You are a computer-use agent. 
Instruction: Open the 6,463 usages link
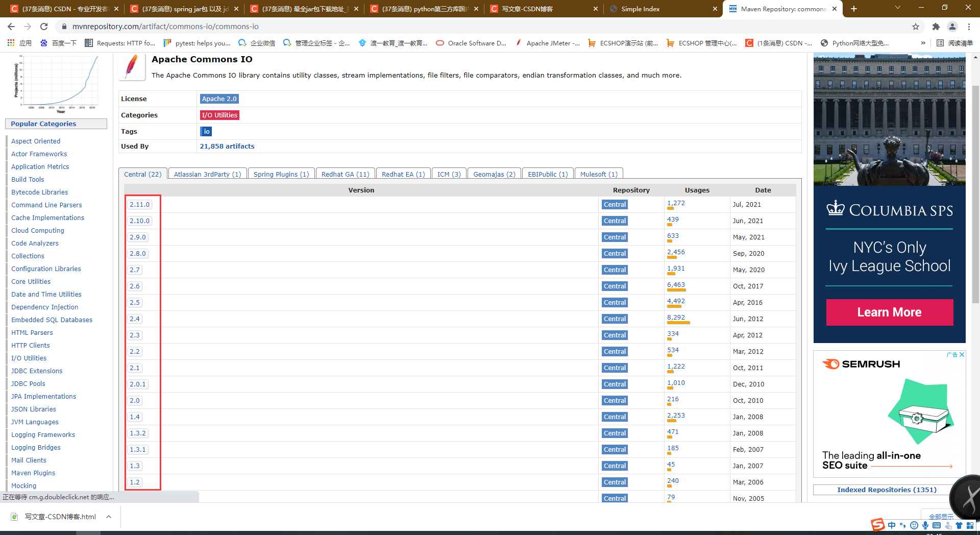click(x=676, y=285)
